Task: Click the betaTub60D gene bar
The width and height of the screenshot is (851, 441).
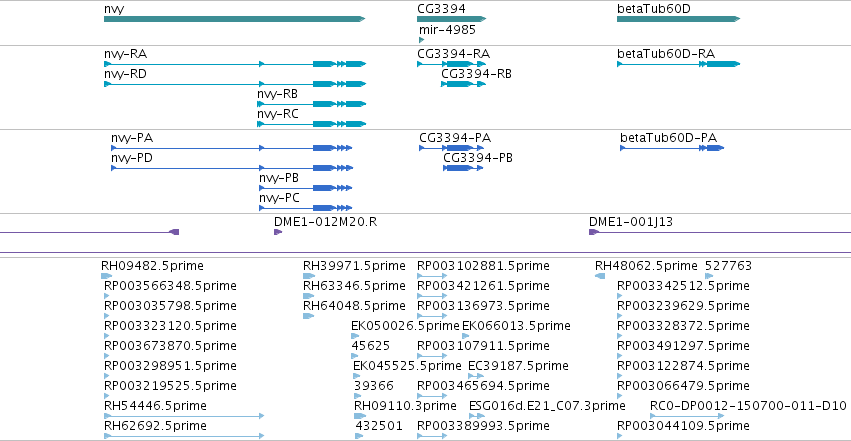Action: (678, 19)
